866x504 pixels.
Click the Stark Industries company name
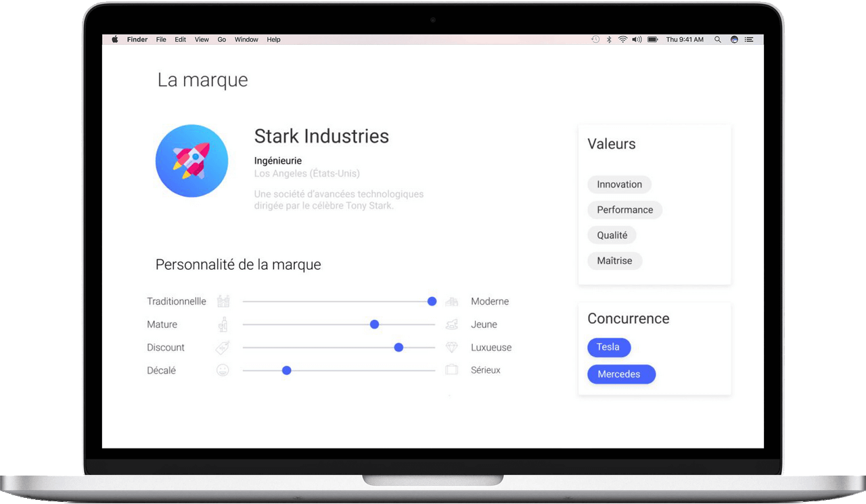[321, 136]
